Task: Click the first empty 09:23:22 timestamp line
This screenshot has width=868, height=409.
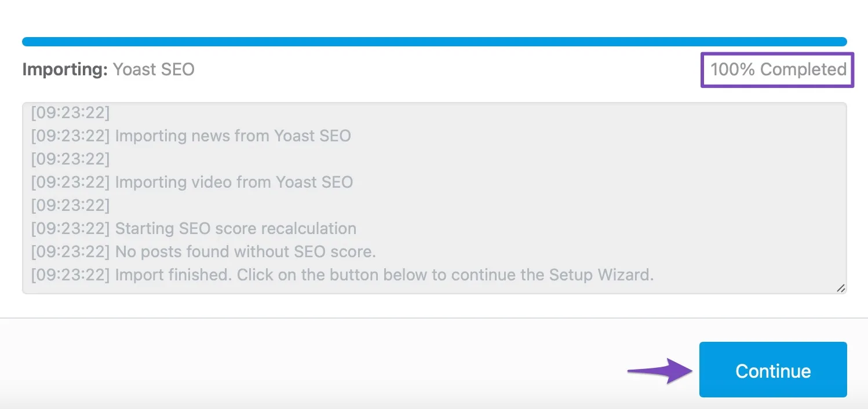Action: [x=70, y=112]
